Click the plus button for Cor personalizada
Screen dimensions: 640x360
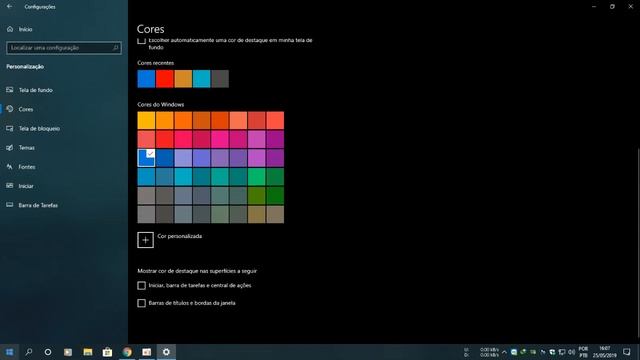point(145,240)
